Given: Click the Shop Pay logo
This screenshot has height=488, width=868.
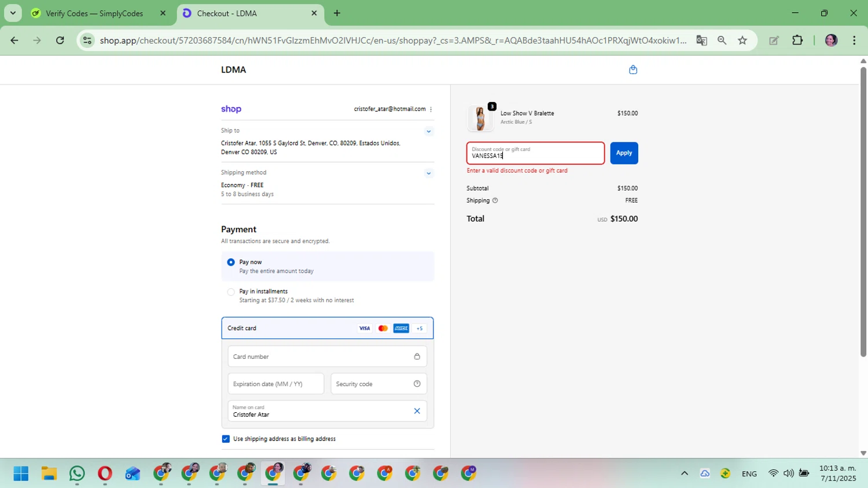Looking at the screenshot, I should 231,109.
